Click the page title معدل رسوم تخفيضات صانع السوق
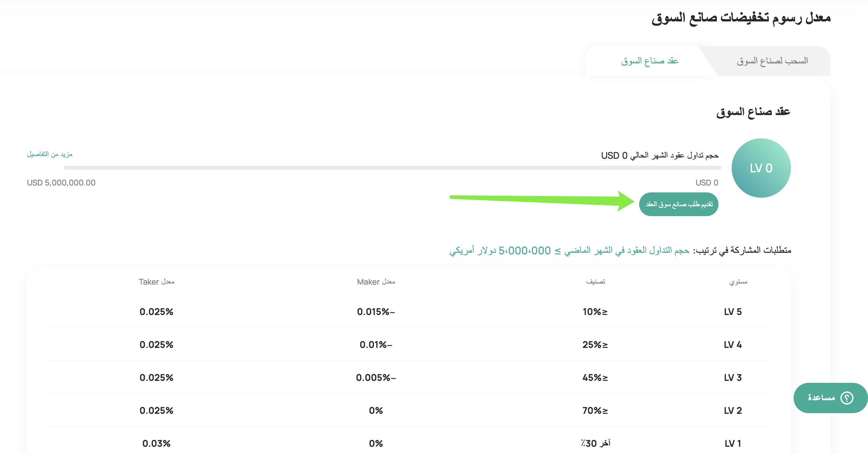The width and height of the screenshot is (868, 454). pyautogui.click(x=741, y=18)
